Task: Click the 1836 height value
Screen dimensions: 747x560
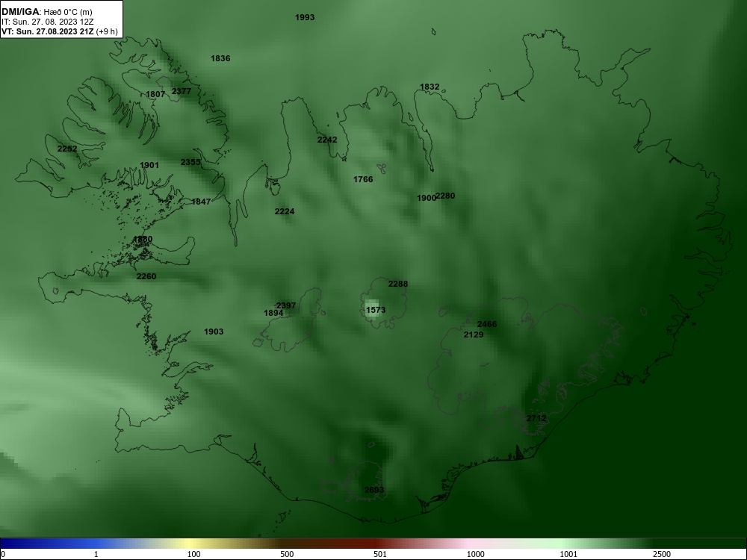Action: 220,58
